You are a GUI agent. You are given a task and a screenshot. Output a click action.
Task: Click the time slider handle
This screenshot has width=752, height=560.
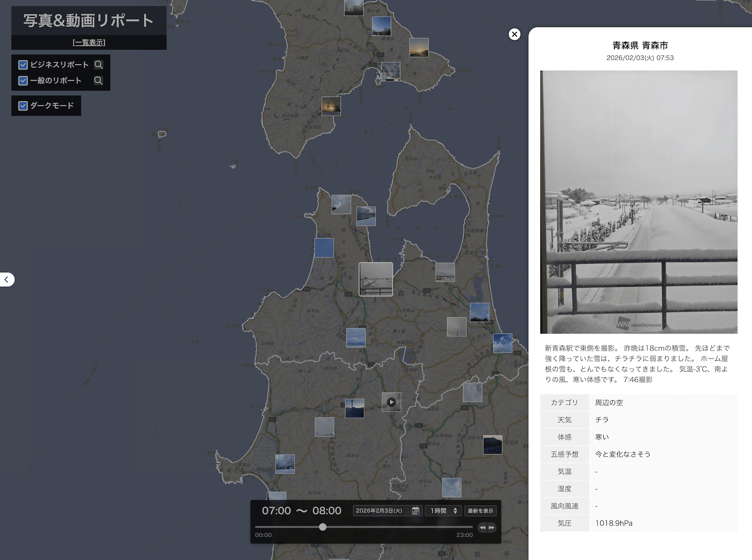(x=322, y=527)
